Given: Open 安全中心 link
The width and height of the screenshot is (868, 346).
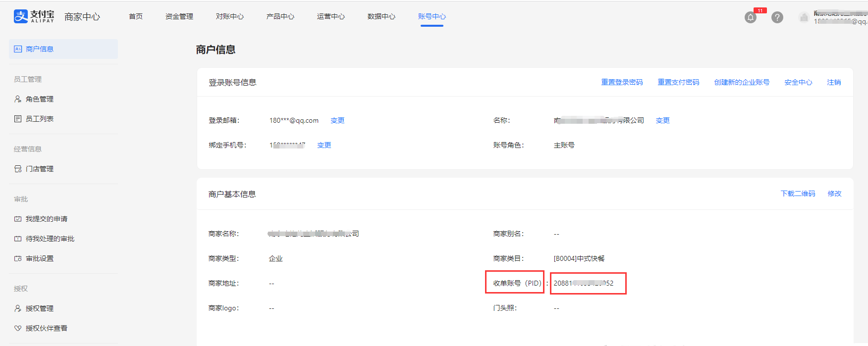Looking at the screenshot, I should (x=798, y=82).
